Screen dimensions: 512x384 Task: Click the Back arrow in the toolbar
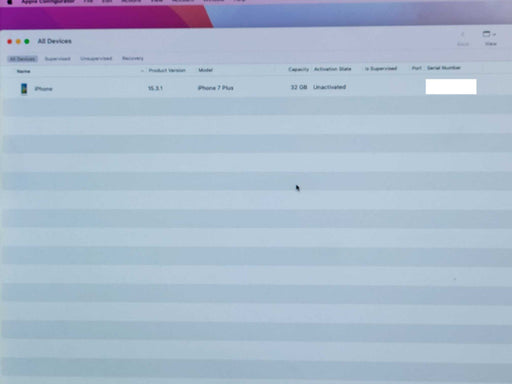pyautogui.click(x=463, y=34)
